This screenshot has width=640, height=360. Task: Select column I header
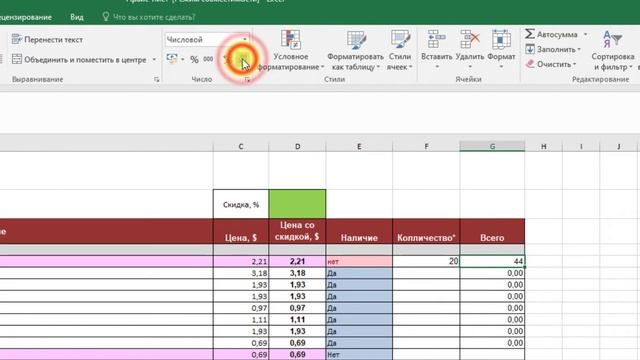click(x=581, y=146)
